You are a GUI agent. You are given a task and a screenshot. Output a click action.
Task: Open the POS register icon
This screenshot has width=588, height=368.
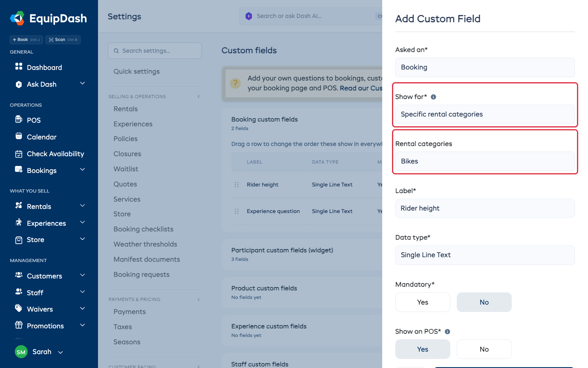19,119
